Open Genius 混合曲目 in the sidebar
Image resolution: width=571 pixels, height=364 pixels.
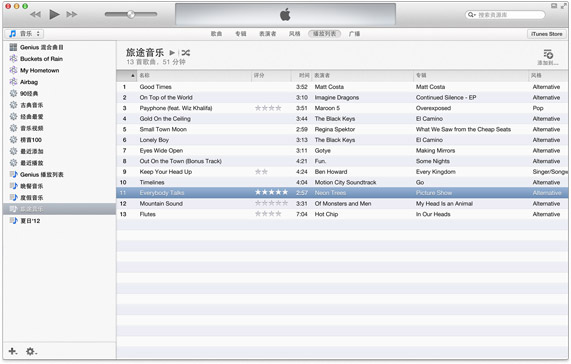59,47
